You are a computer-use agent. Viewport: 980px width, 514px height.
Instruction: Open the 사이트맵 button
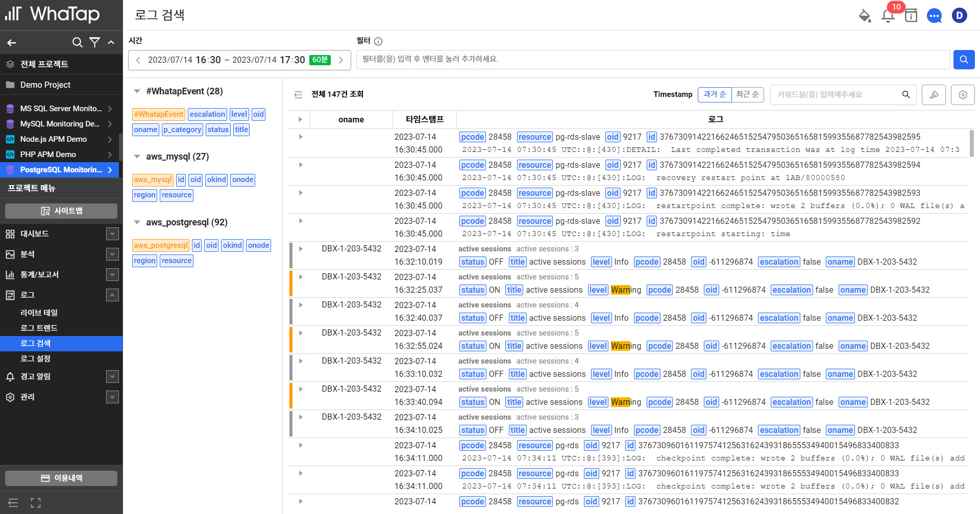coord(61,211)
